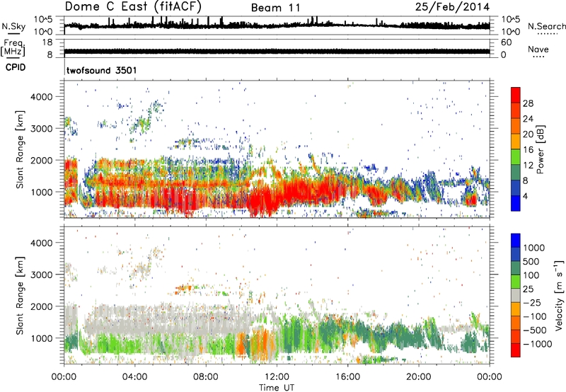The height and width of the screenshot is (392, 566).
Task: Pick the blue top segment of Velocity colorbar
Action: coord(516,241)
